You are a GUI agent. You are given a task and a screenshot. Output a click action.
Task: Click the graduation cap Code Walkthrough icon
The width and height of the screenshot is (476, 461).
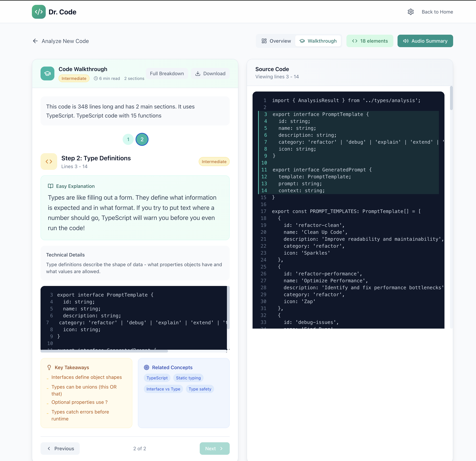[47, 73]
